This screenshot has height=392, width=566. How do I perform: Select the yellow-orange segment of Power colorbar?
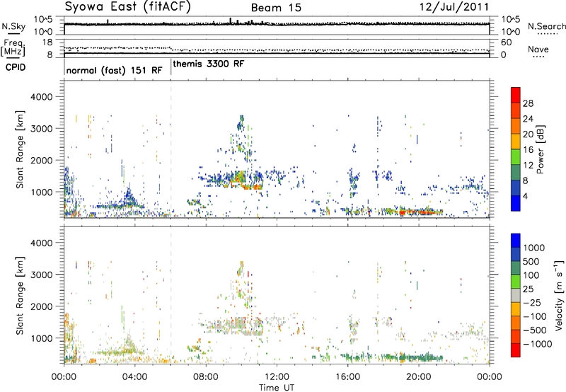[516, 142]
